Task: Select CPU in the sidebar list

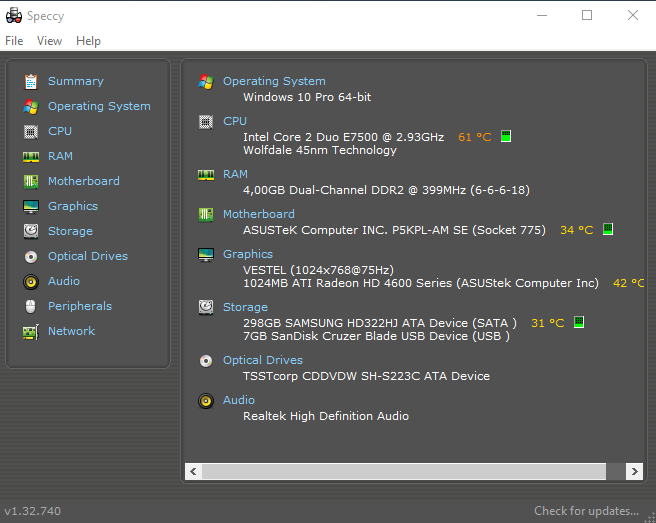Action: coord(60,131)
